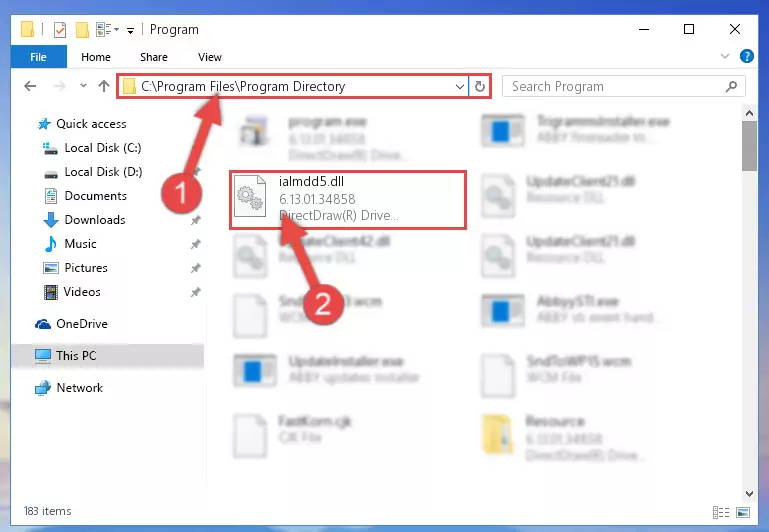Click the pin icon next to Music

[196, 244]
